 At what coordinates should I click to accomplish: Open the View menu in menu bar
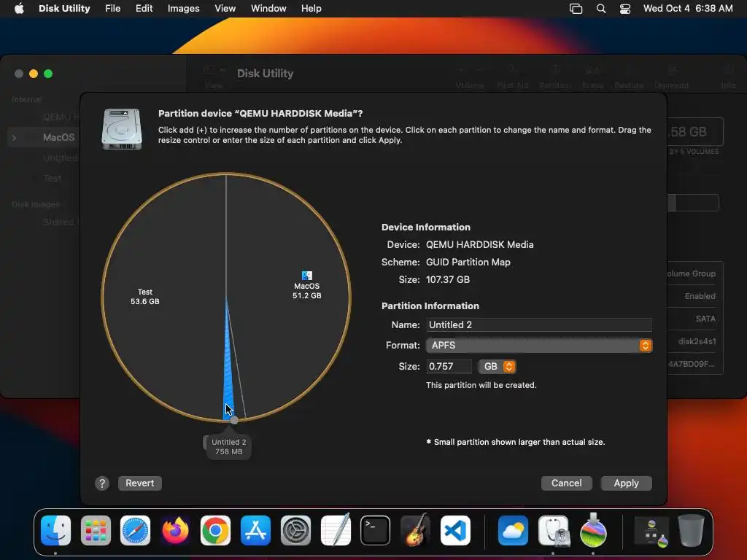tap(225, 9)
